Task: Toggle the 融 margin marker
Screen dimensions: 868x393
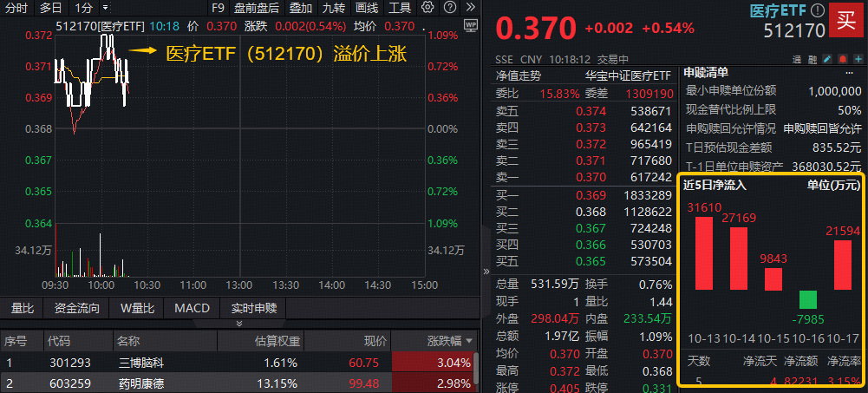Action: (x=813, y=58)
